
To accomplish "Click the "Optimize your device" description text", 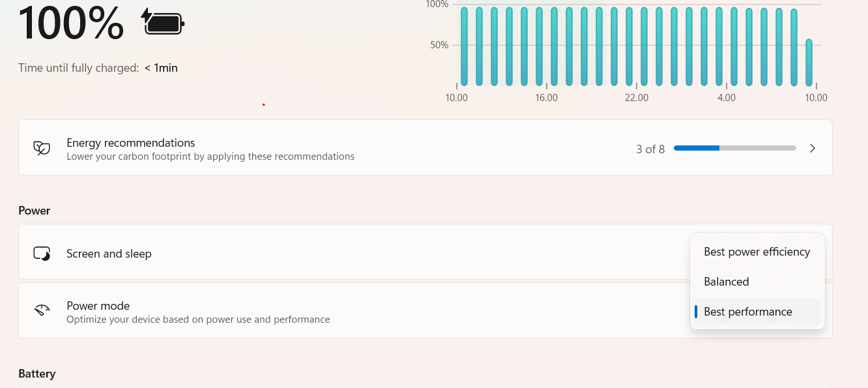I will click(198, 320).
